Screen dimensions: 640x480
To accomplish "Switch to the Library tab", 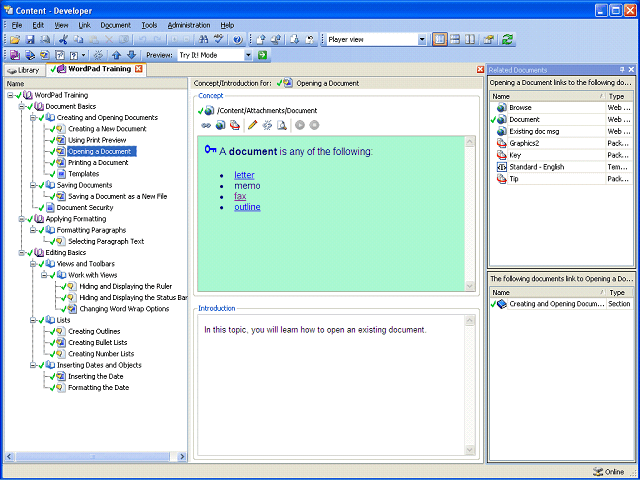I will (24, 70).
